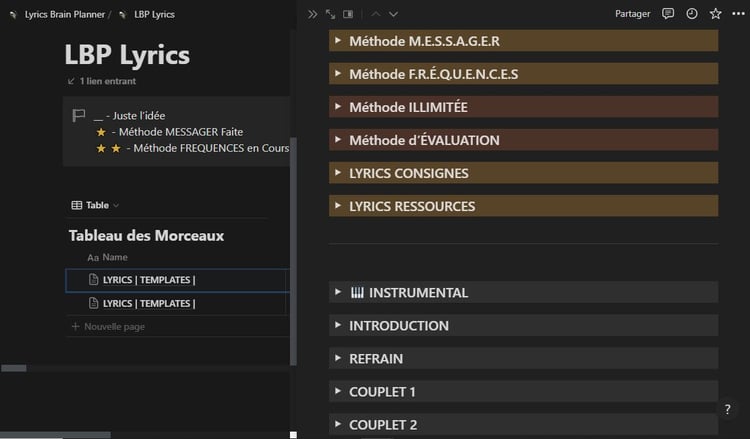750x439 pixels.
Task: Expand the INSTRUMENTAL section
Action: click(x=338, y=292)
